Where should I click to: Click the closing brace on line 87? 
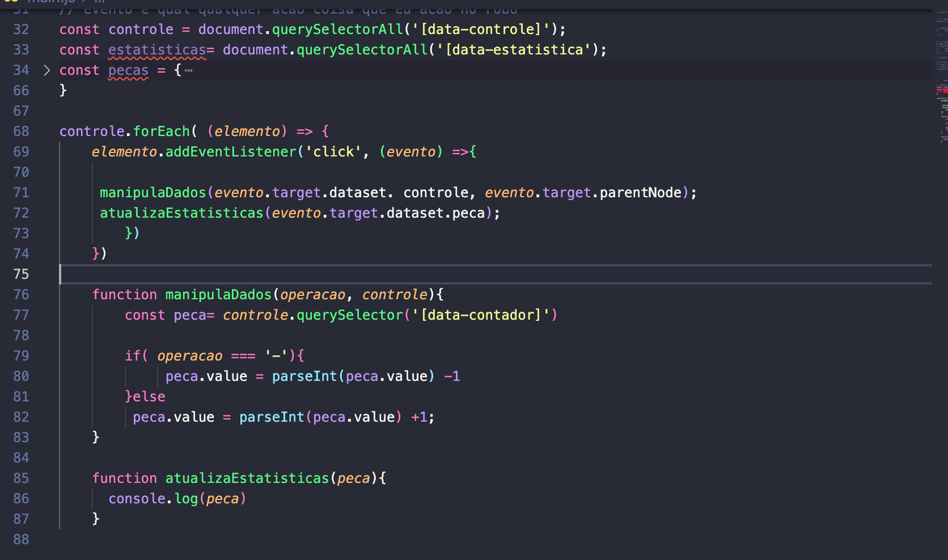pos(96,519)
